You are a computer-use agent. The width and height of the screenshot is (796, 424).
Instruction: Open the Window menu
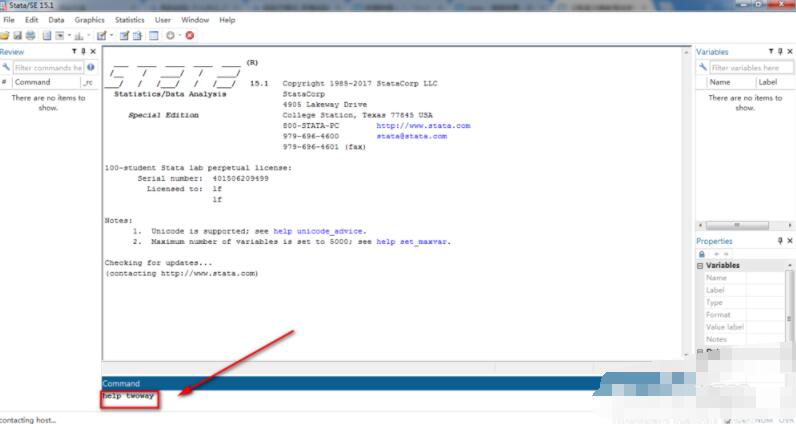(195, 20)
